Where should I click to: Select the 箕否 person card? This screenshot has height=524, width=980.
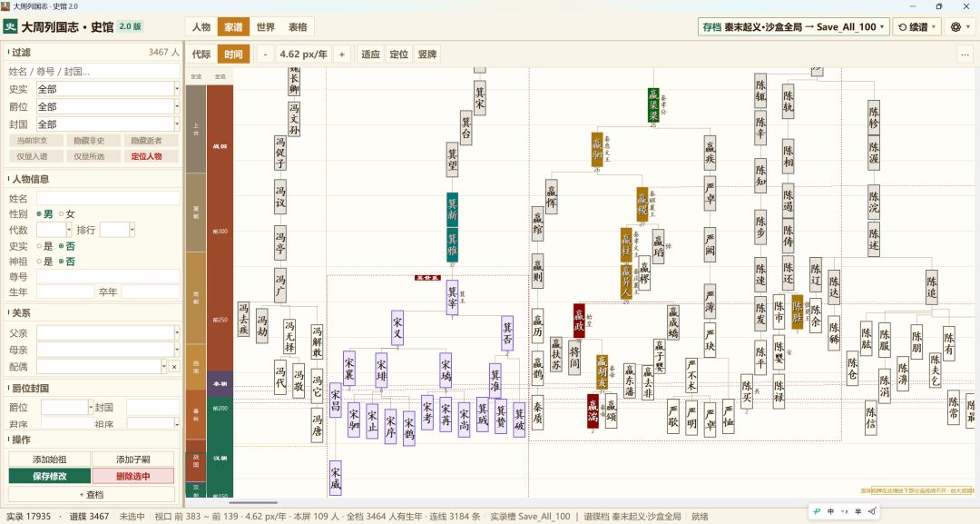tap(507, 332)
